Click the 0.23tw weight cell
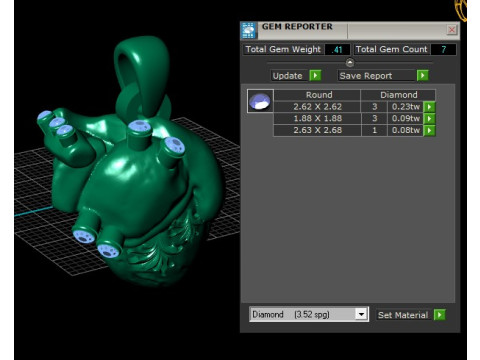The width and height of the screenshot is (480, 360). coord(405,107)
